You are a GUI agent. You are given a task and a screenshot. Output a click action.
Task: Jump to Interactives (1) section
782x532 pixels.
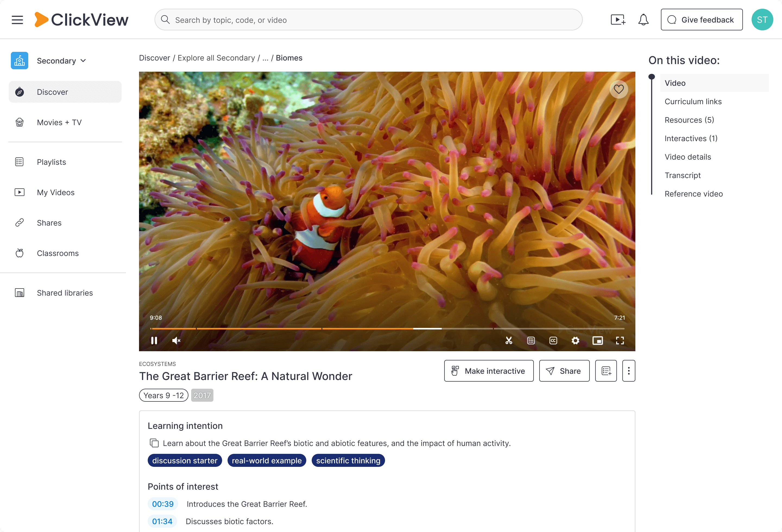691,138
